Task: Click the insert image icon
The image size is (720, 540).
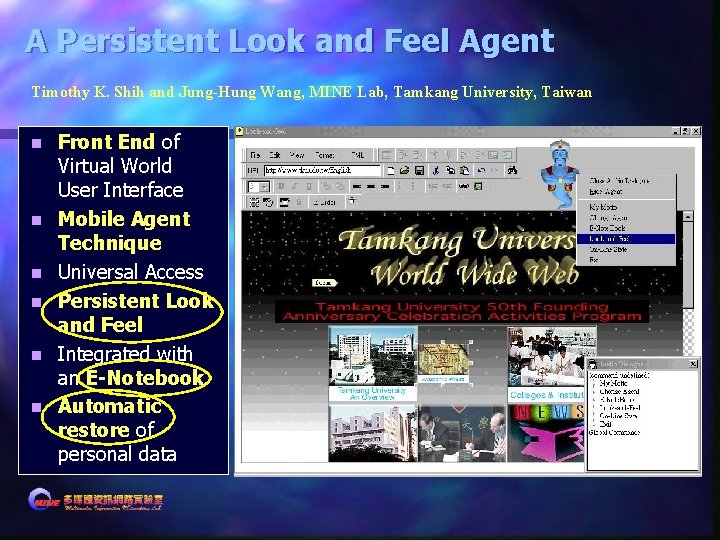Action: click(478, 186)
